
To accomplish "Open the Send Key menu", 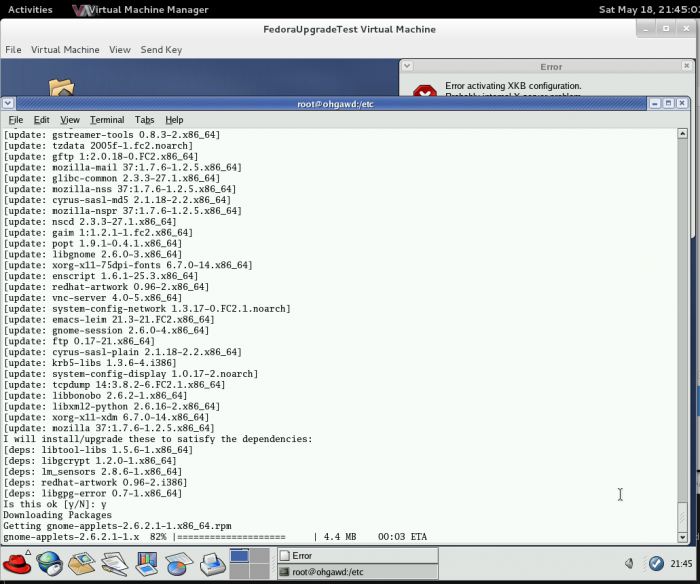I will point(160,49).
